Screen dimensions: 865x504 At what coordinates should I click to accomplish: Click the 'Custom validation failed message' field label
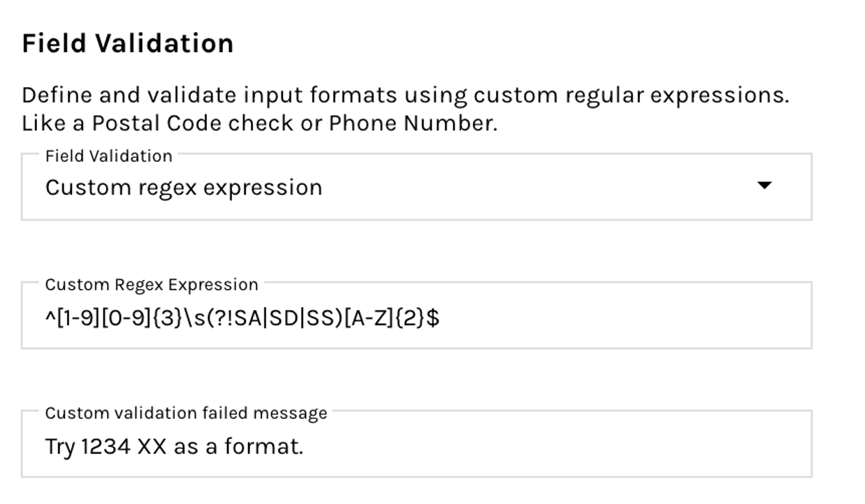(186, 413)
